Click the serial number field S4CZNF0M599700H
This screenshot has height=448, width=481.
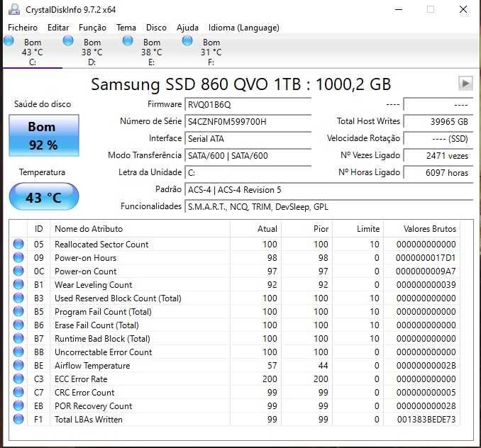[248, 122]
